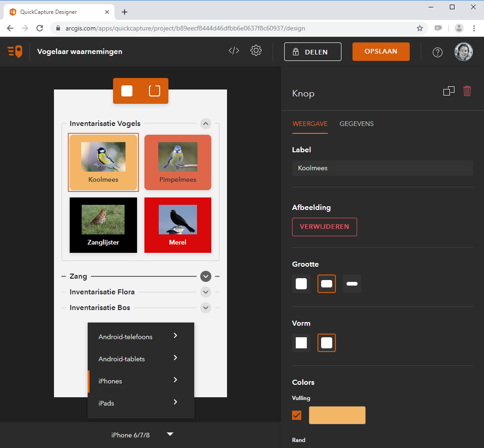Click the QuickCapture logo icon
The width and height of the screenshot is (484, 448).
pos(15,51)
